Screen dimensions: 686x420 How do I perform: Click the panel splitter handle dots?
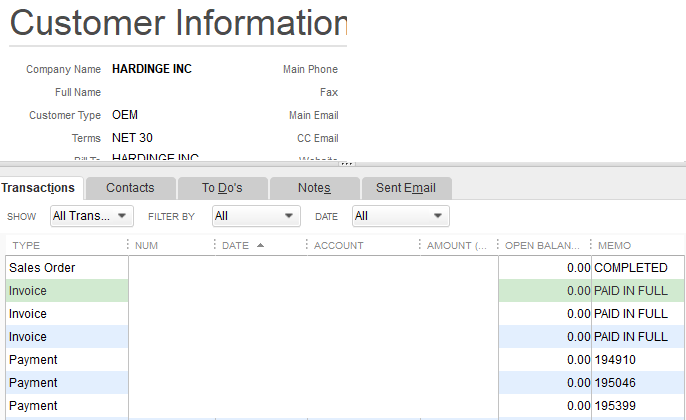click(x=346, y=163)
